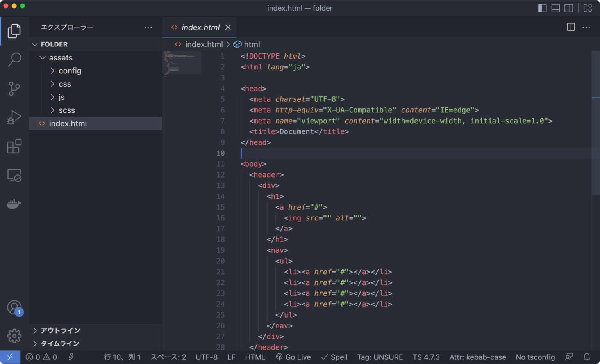Click the UTF-8 encoding indicator
Image resolution: width=600 pixels, height=364 pixels.
207,357
